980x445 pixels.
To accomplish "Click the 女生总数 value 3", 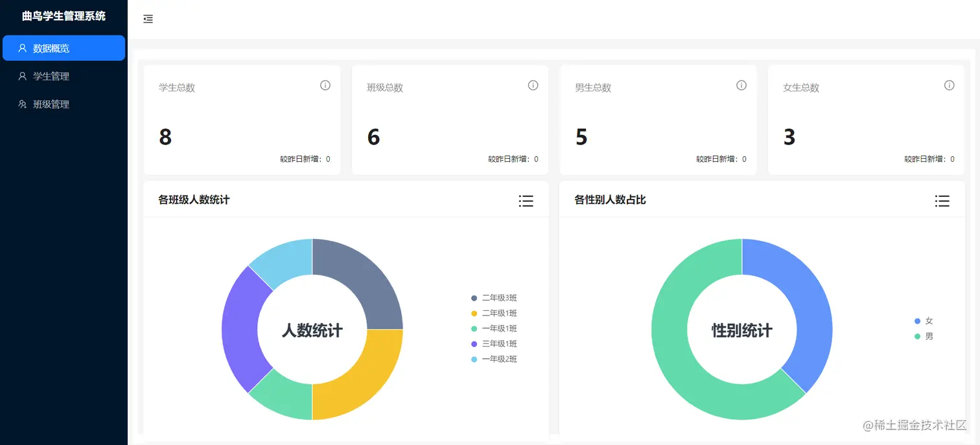I will pyautogui.click(x=789, y=137).
